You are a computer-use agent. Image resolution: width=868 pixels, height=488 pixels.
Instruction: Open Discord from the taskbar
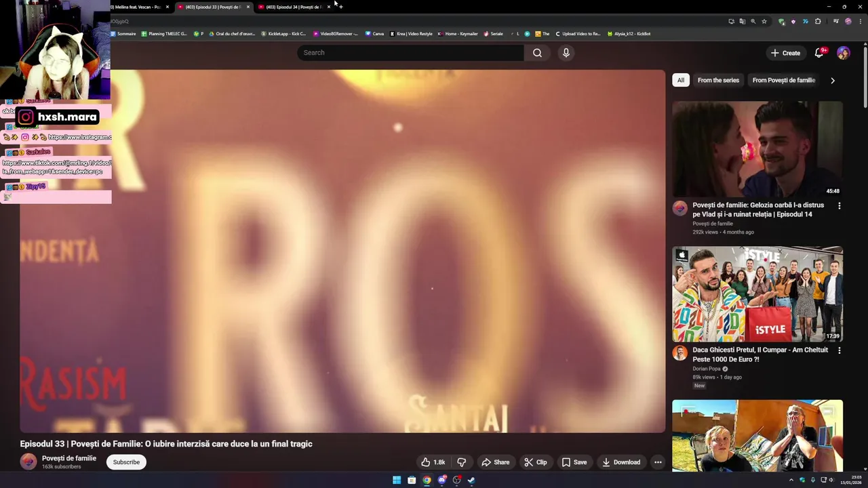tap(442, 481)
